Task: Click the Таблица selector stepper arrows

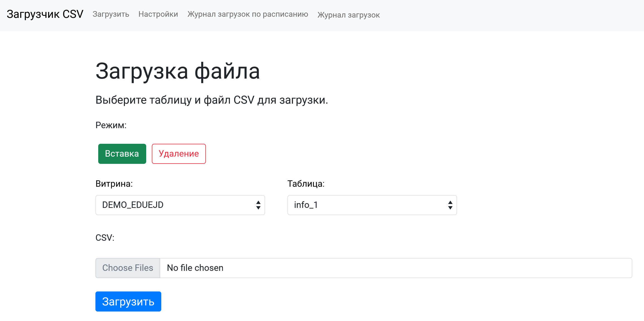Action: point(450,205)
